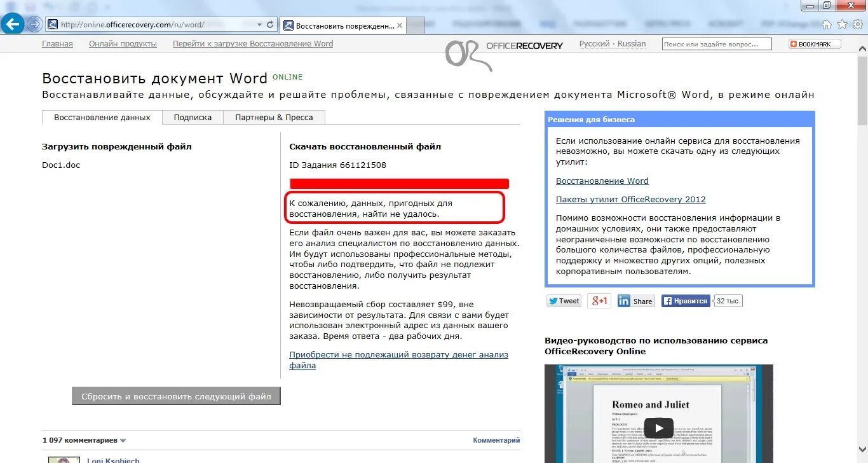Open the address bar history dropdown arrow
This screenshot has width=868, height=463.
(x=259, y=24)
